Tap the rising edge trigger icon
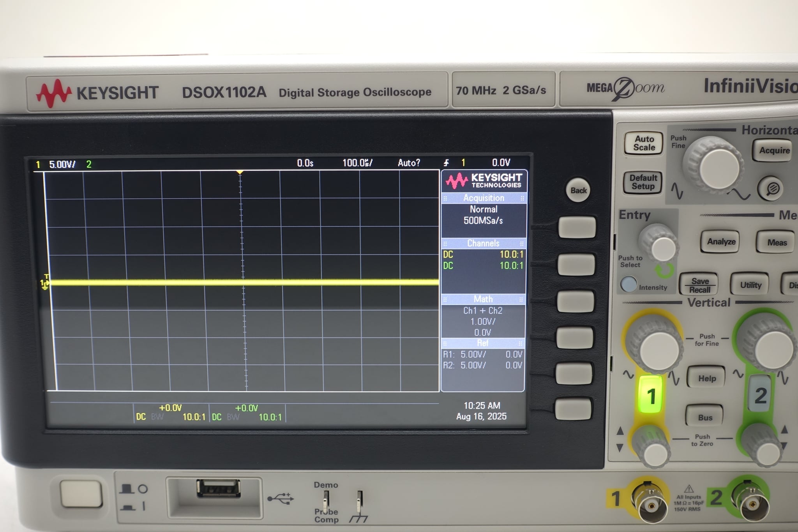This screenshot has width=798, height=532. pyautogui.click(x=446, y=163)
